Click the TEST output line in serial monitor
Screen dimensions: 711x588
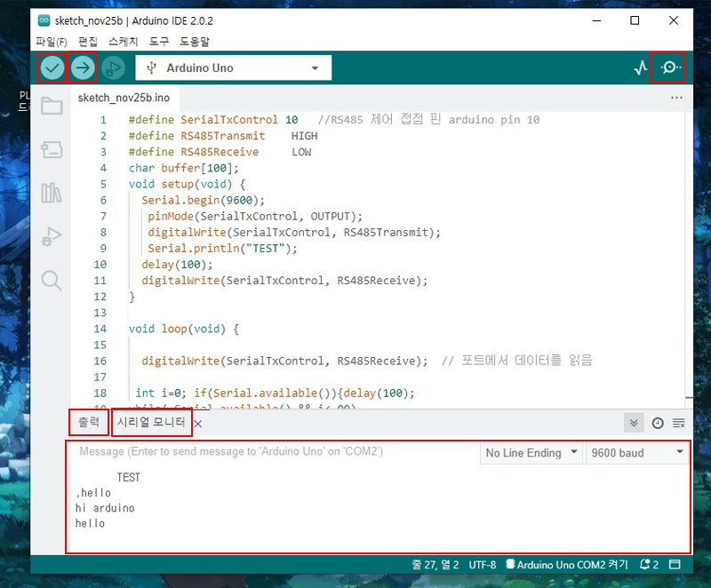pyautogui.click(x=128, y=478)
